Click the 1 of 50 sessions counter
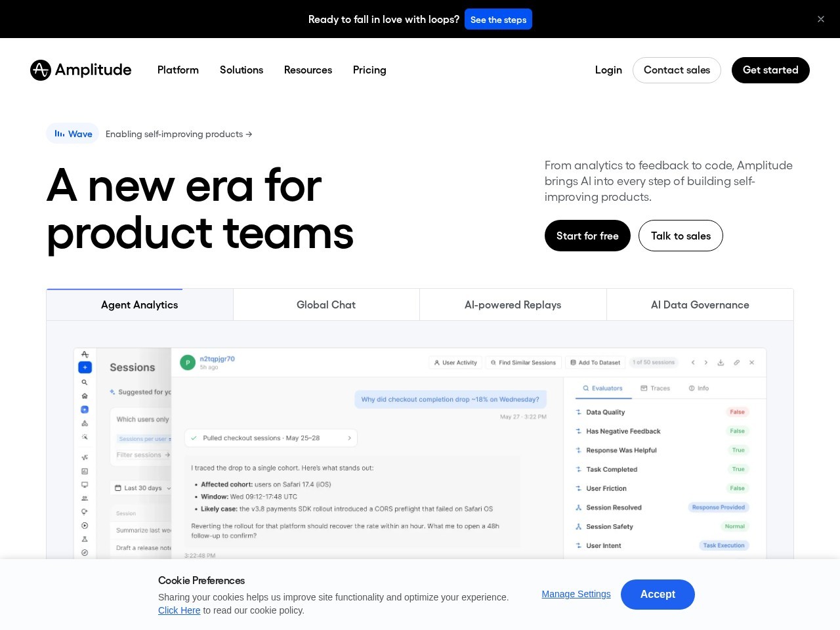 (653, 362)
